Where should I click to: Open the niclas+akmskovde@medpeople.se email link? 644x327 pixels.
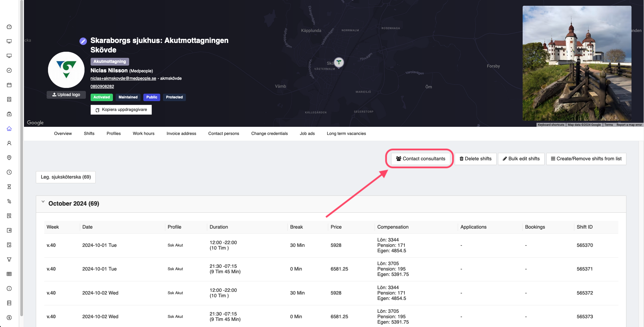coord(123,78)
